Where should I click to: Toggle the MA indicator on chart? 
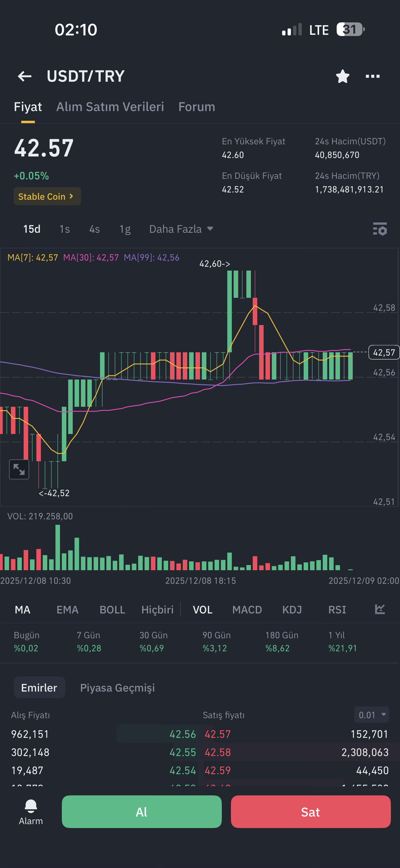click(23, 610)
